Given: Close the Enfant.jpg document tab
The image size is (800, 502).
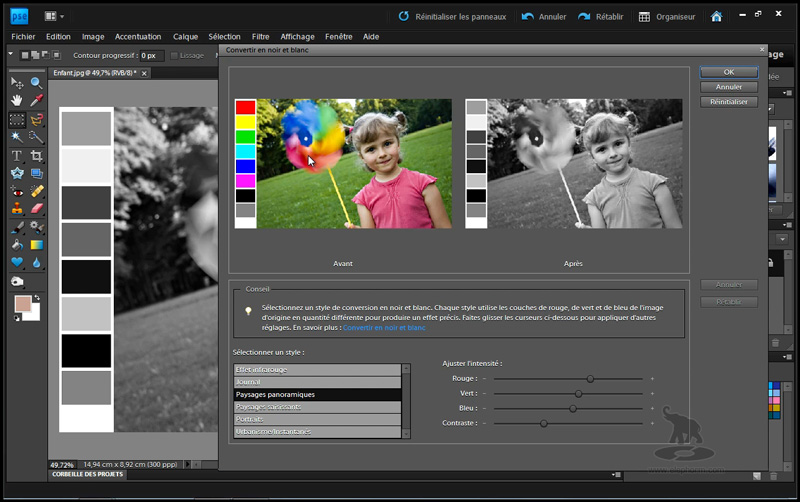Looking at the screenshot, I should (144, 73).
